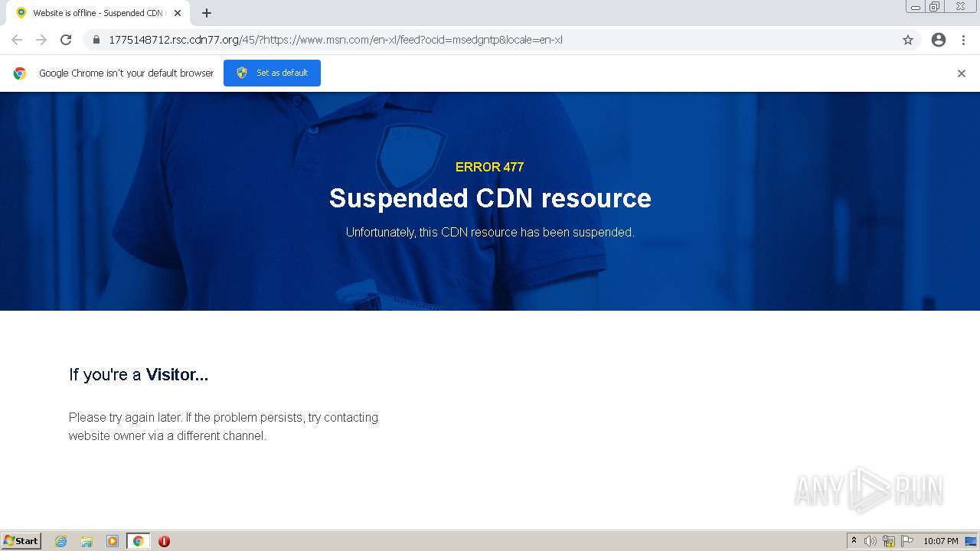Click the browser forward arrow
This screenshot has height=551, width=980.
[41, 40]
